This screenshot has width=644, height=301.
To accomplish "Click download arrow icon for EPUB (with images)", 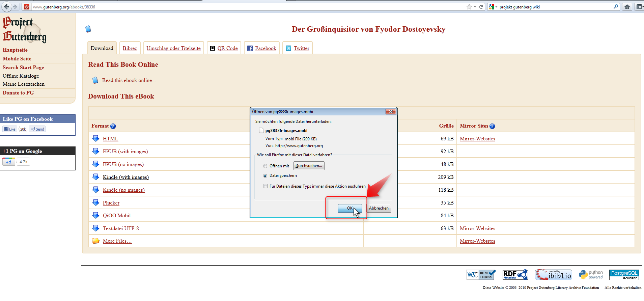I will click(x=96, y=151).
